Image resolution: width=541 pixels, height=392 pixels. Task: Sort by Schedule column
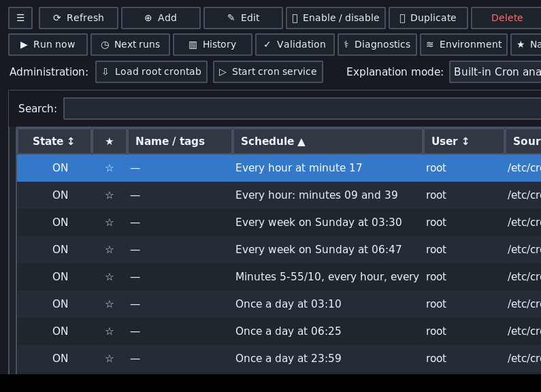pos(328,141)
